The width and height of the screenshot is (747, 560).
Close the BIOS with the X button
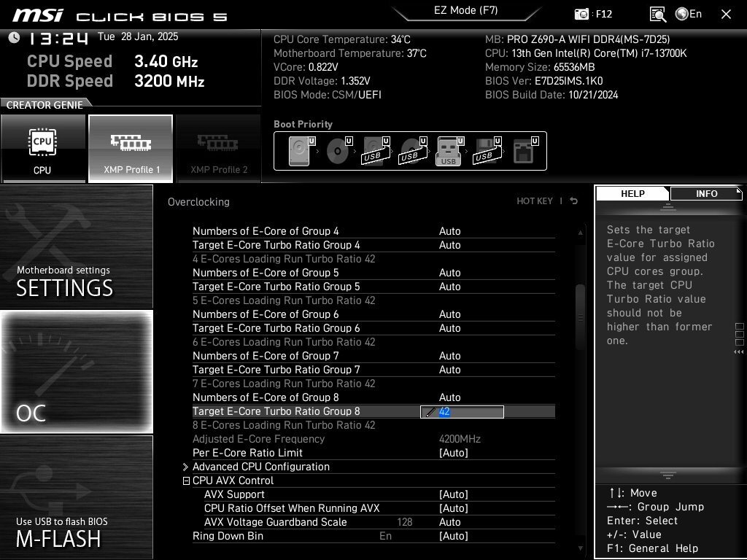pos(726,15)
